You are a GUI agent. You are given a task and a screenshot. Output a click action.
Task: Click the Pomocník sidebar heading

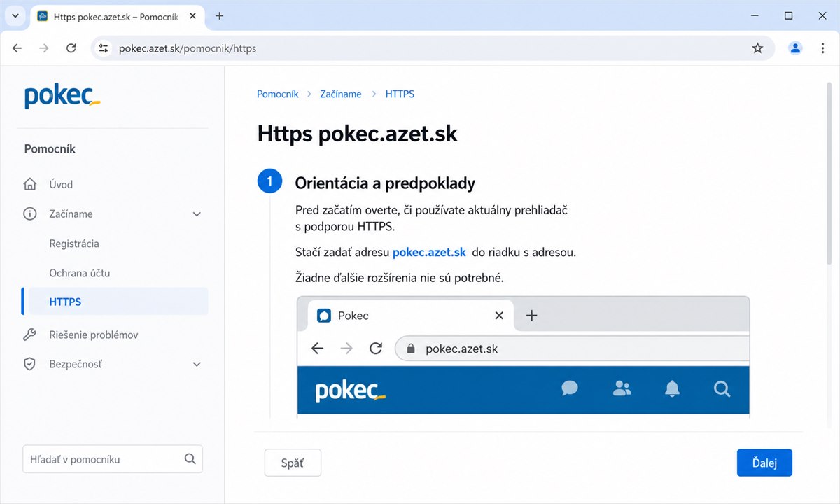pyautogui.click(x=50, y=149)
